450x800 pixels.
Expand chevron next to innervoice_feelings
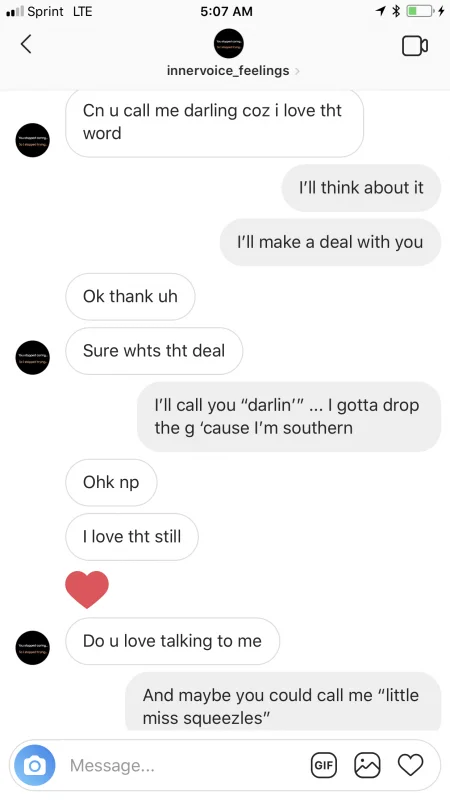pos(297,71)
